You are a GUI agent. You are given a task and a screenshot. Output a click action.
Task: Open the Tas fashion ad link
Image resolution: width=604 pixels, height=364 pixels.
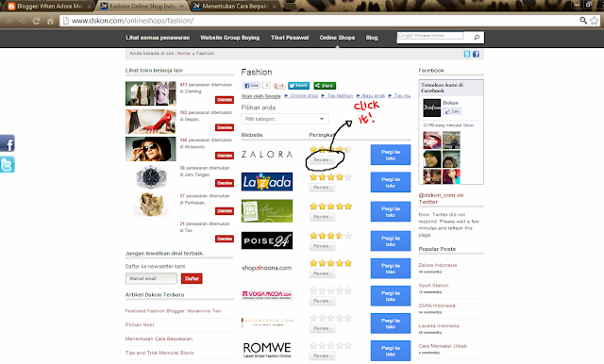click(x=340, y=96)
